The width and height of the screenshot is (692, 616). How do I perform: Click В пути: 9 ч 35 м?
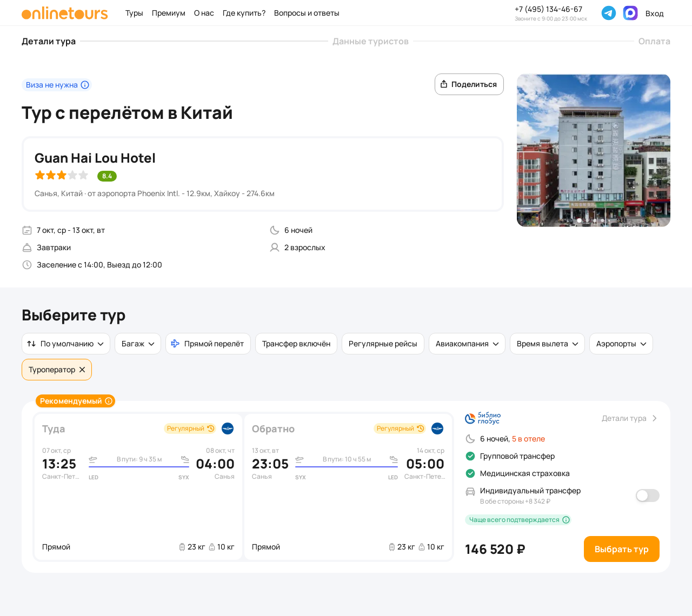click(139, 459)
